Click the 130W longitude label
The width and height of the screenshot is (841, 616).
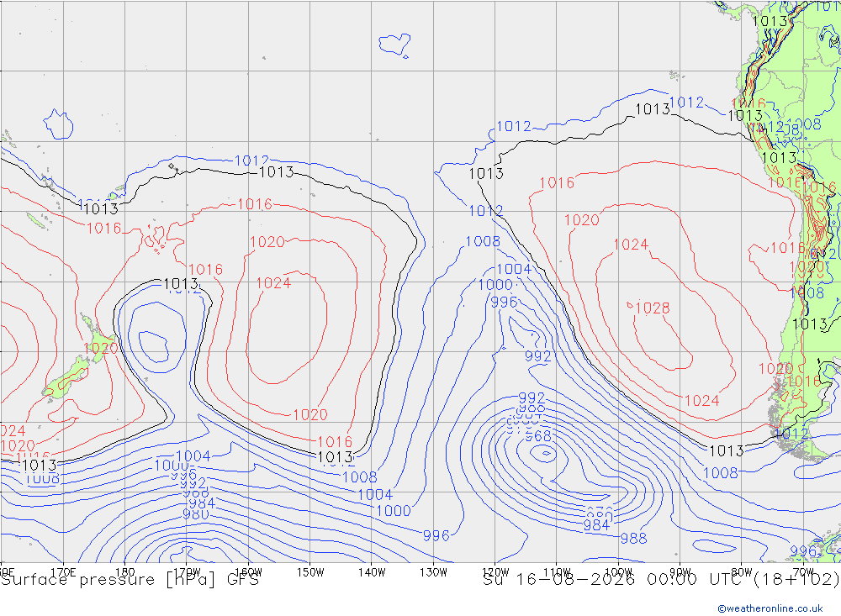point(433,572)
